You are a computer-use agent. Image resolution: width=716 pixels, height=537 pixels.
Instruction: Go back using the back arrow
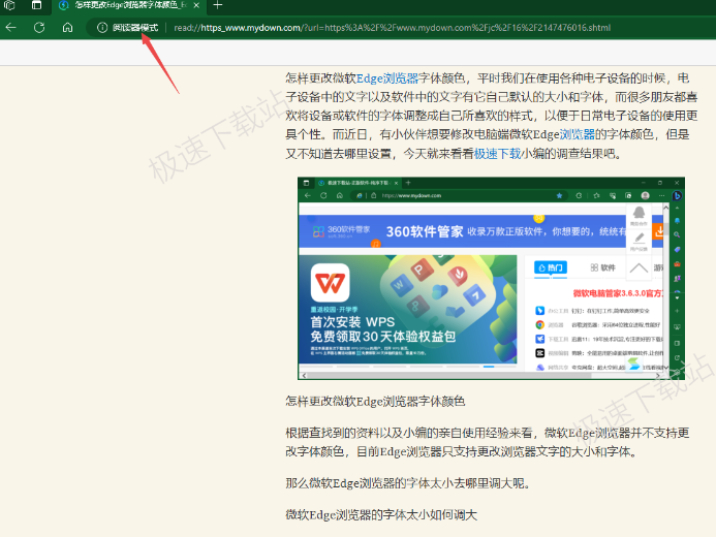pos(11,27)
